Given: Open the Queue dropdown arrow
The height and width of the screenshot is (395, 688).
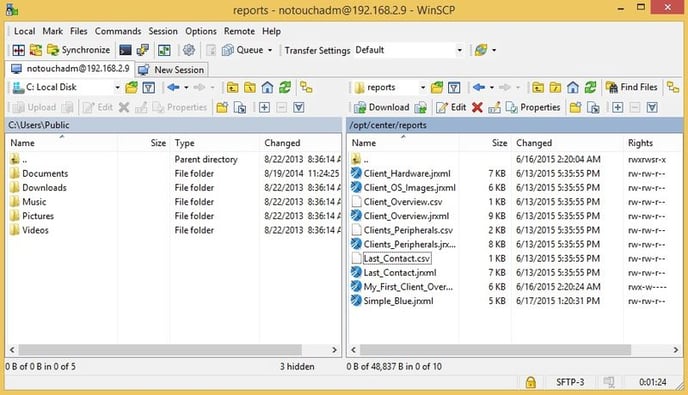Looking at the screenshot, I should (x=270, y=50).
